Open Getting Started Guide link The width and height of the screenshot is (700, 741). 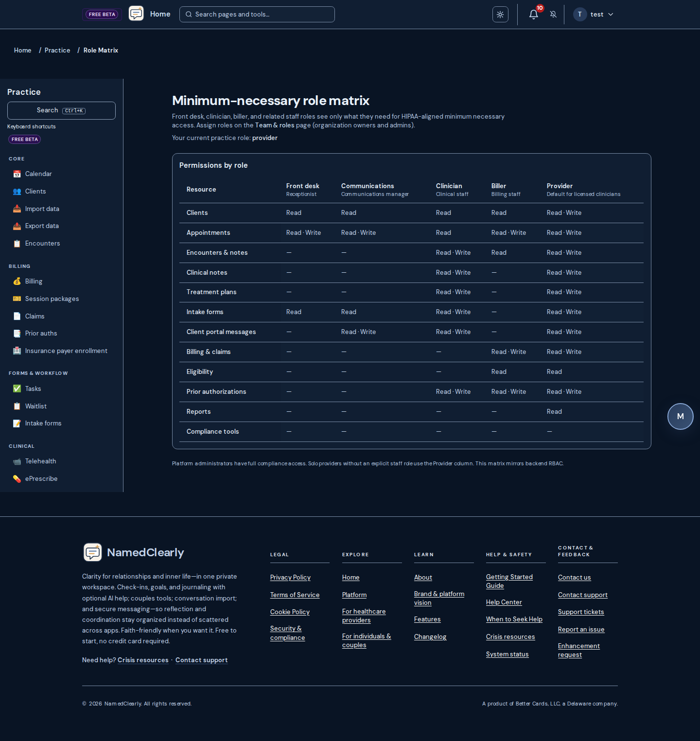pyautogui.click(x=509, y=581)
